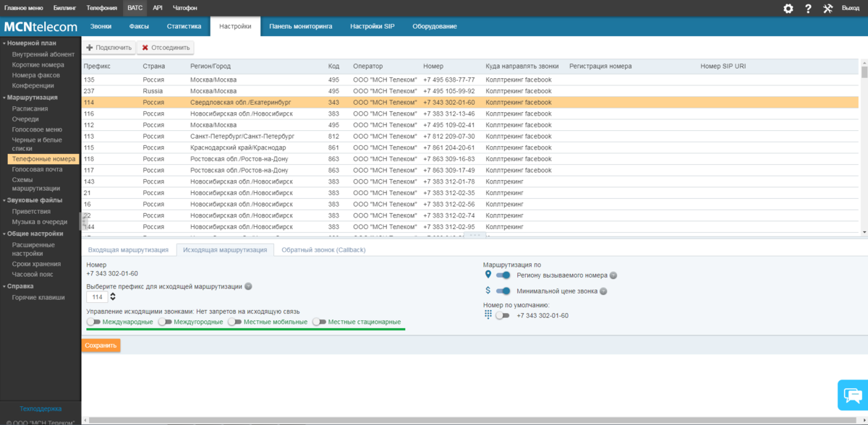Click the prefix spinner arrows
868x425 pixels.
tap(113, 297)
